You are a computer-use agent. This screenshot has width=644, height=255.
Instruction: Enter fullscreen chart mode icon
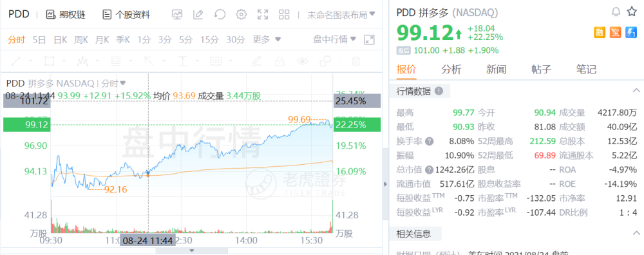pos(263,15)
